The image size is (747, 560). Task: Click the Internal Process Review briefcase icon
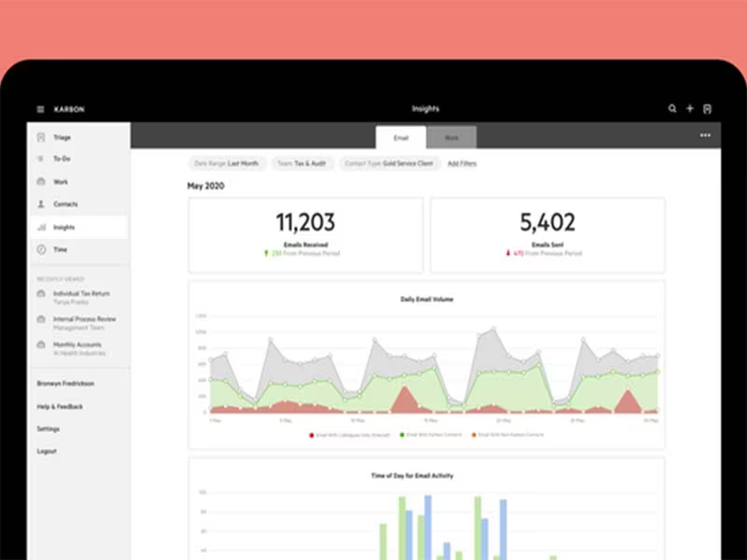[x=41, y=319]
